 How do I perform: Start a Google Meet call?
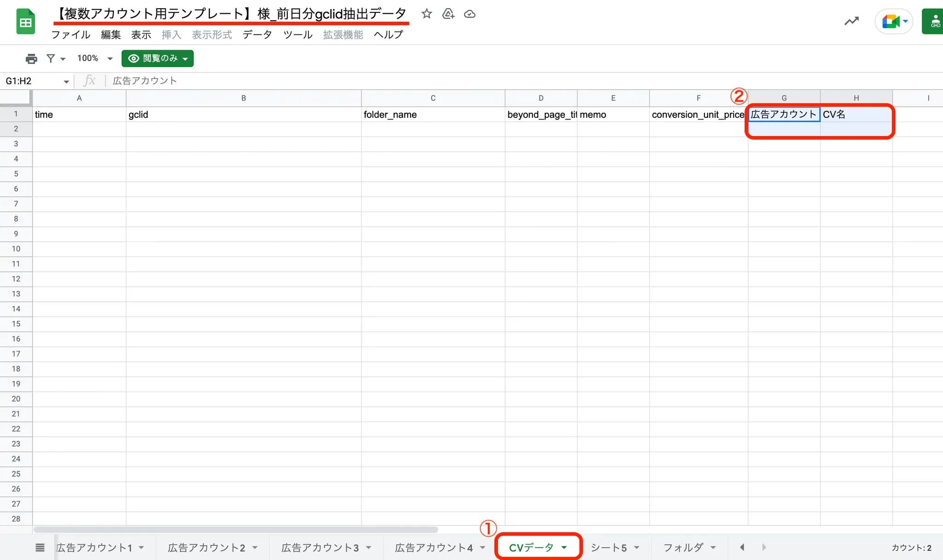(x=891, y=21)
